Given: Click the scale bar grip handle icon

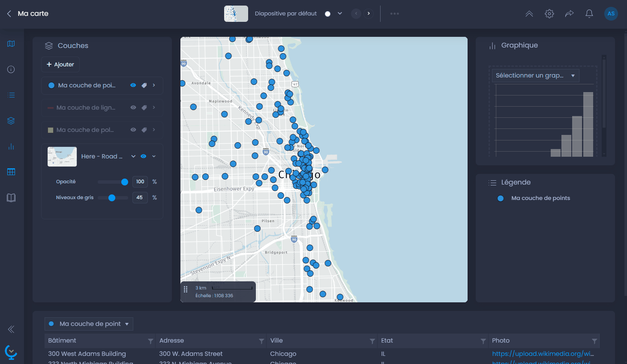Looking at the screenshot, I should pyautogui.click(x=186, y=289).
